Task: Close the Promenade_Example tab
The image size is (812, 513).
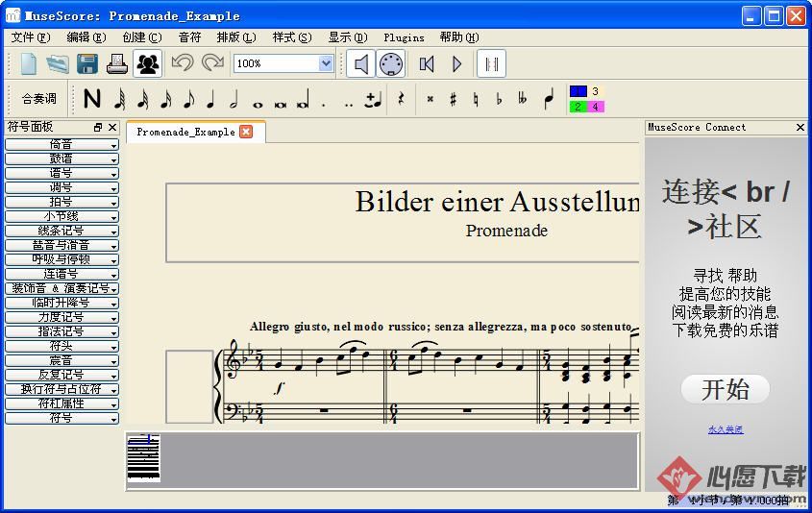Action: [247, 132]
